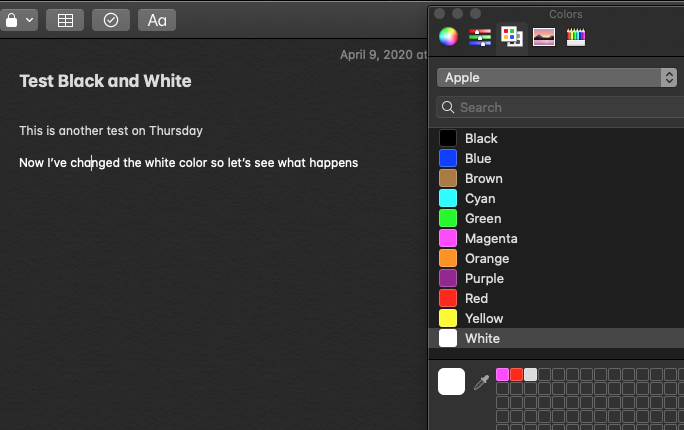Choose Green from the color list
Screen dimensions: 684x430
(x=556, y=218)
